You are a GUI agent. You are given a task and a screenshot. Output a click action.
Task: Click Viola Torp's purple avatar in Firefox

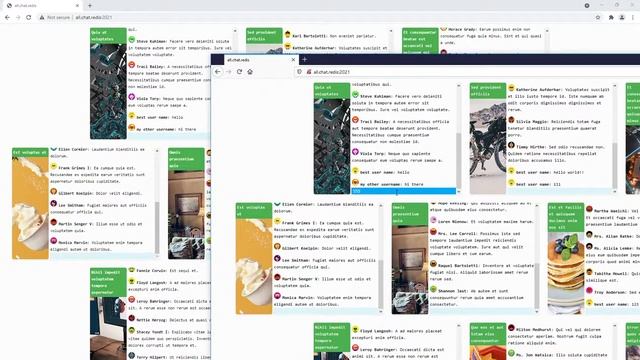click(356, 152)
